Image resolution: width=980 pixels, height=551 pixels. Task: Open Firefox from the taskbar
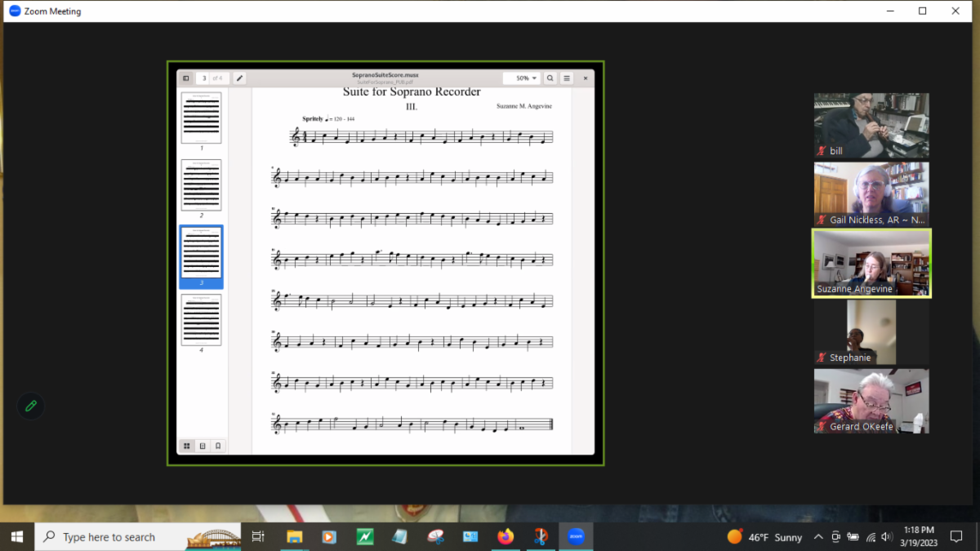tap(506, 536)
